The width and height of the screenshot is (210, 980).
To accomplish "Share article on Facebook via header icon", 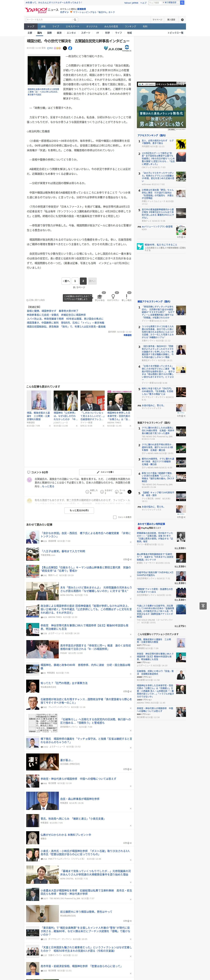I will pyautogui.click(x=70, y=48).
